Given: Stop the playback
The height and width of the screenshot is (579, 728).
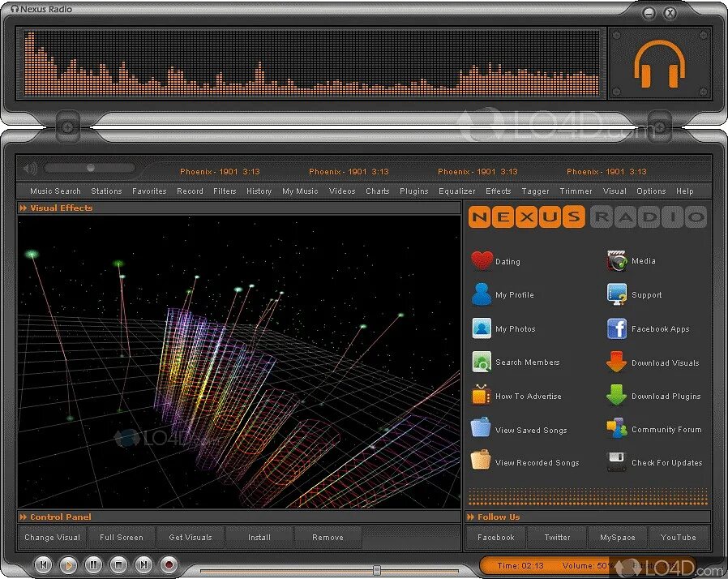Looking at the screenshot, I should (118, 564).
